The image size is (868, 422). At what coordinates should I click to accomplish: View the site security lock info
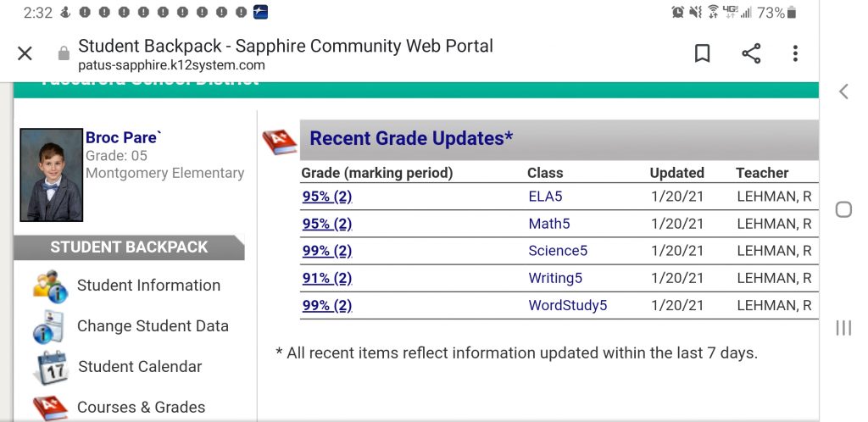pyautogui.click(x=64, y=54)
